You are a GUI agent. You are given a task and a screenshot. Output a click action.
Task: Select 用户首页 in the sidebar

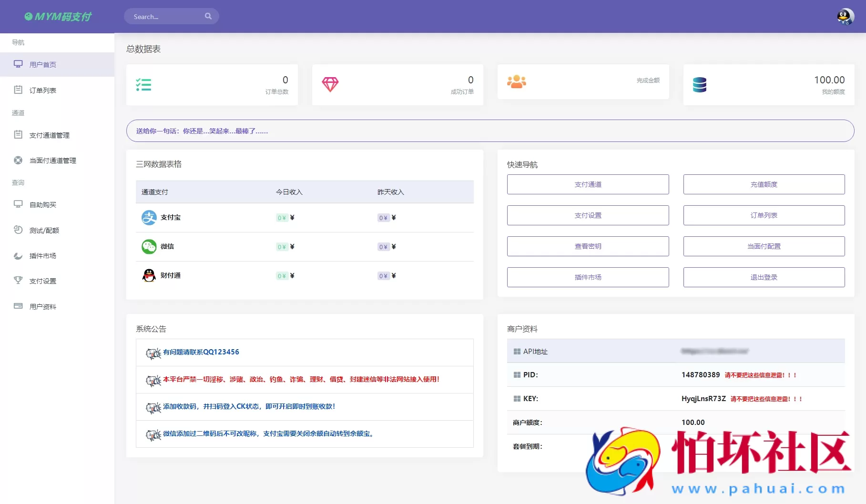pos(42,64)
